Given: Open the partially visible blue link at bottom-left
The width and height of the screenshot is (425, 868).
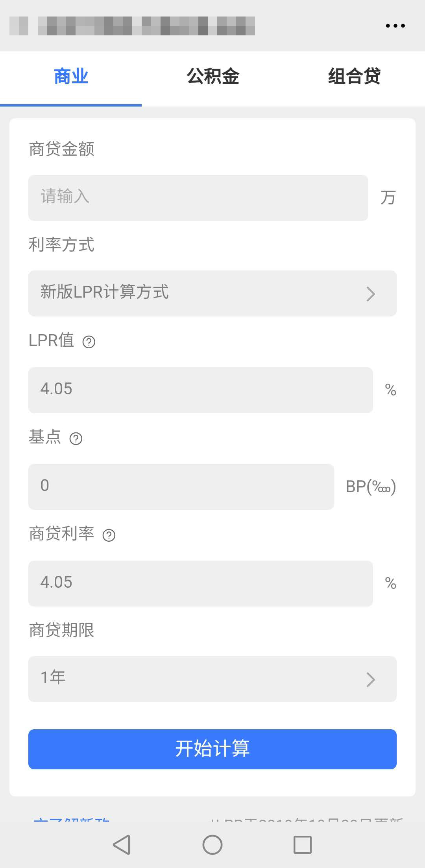Looking at the screenshot, I should click(72, 821).
